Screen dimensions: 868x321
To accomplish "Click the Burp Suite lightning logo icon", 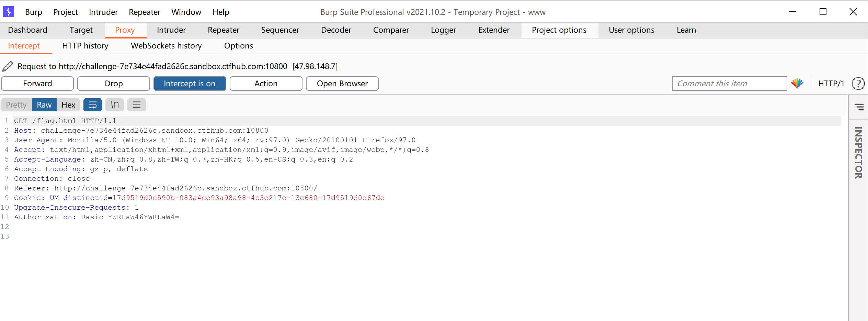I will click(x=9, y=12).
